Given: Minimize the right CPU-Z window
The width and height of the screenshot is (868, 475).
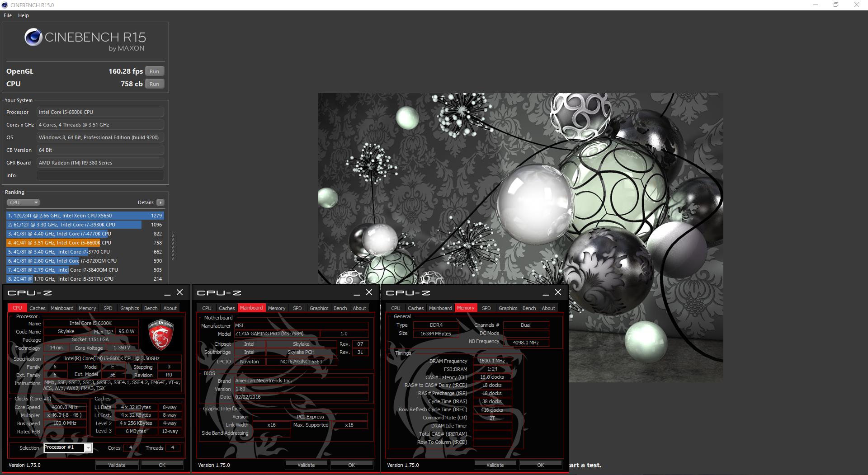Looking at the screenshot, I should [546, 293].
